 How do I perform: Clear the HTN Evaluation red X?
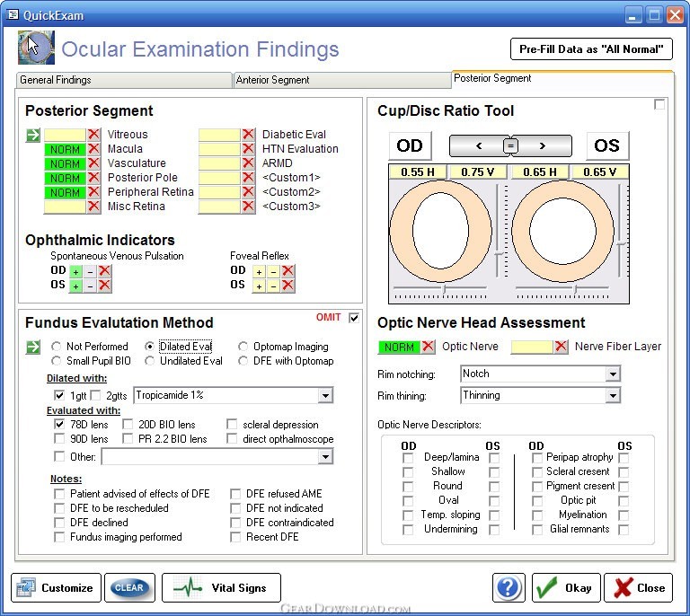pos(248,149)
